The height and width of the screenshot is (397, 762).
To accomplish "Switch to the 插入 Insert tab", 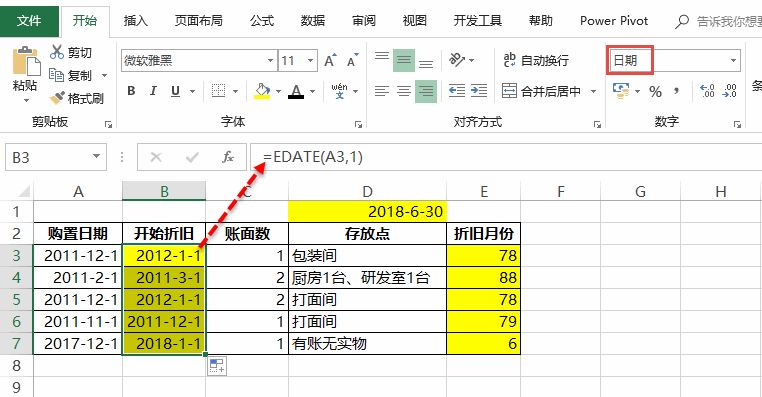I will [x=136, y=21].
